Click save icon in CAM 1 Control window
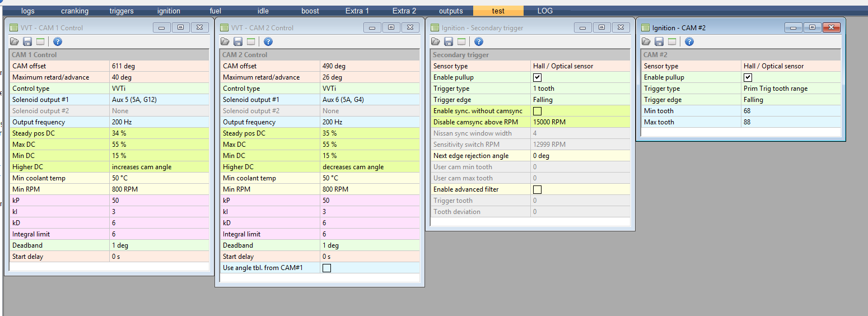This screenshot has width=868, height=316. tap(27, 41)
